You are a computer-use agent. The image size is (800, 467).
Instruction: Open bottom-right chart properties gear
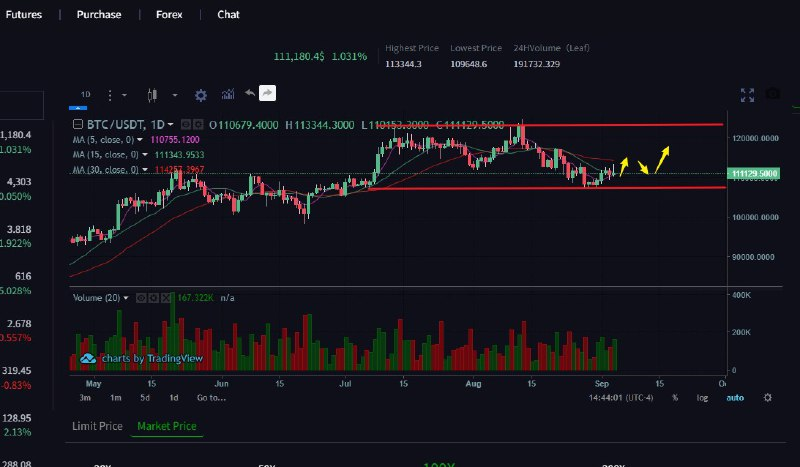pos(767,397)
